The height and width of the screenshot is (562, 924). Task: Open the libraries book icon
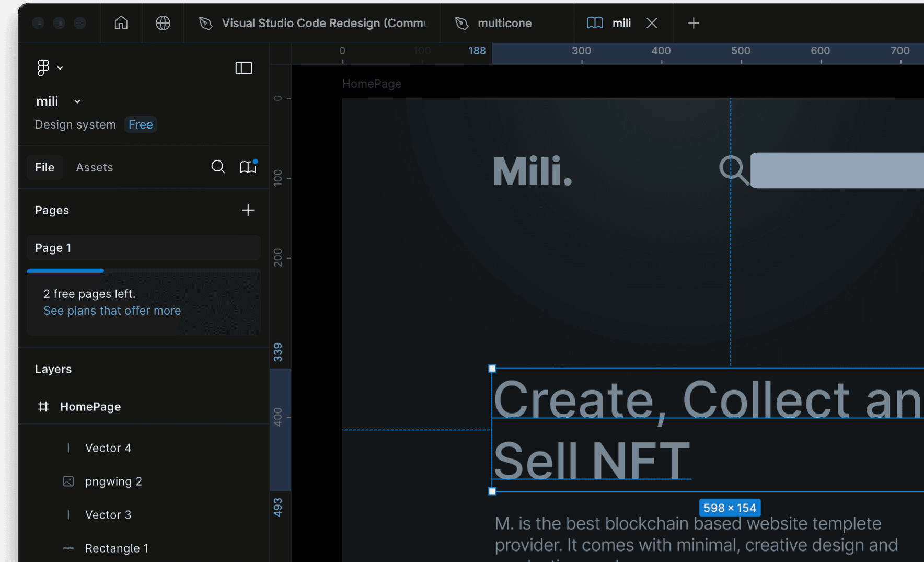(x=248, y=167)
